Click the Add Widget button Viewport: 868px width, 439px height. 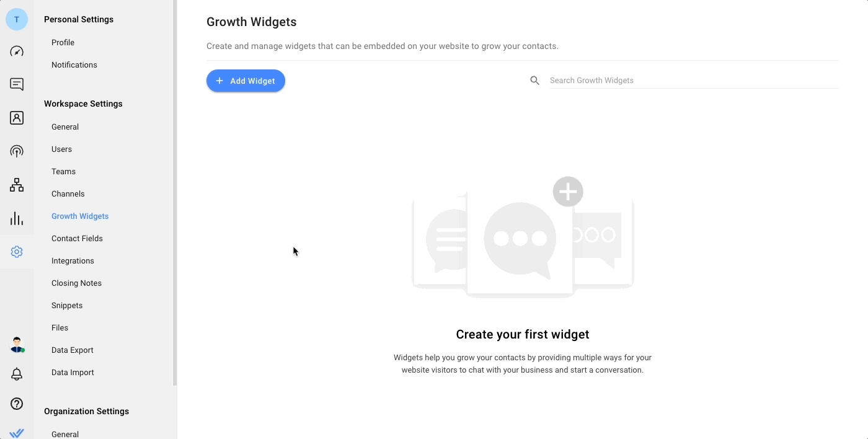coord(246,81)
